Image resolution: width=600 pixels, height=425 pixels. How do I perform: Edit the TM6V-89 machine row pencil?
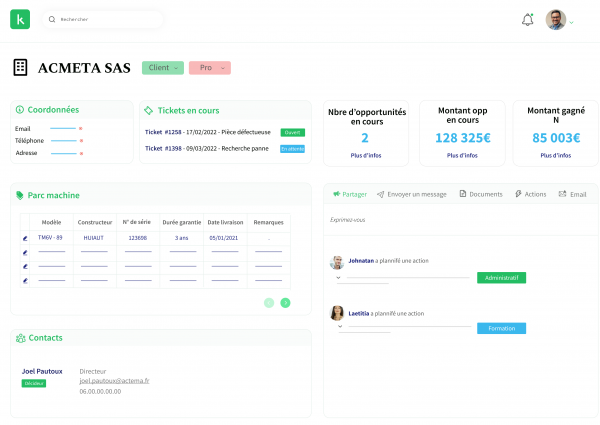click(x=25, y=238)
